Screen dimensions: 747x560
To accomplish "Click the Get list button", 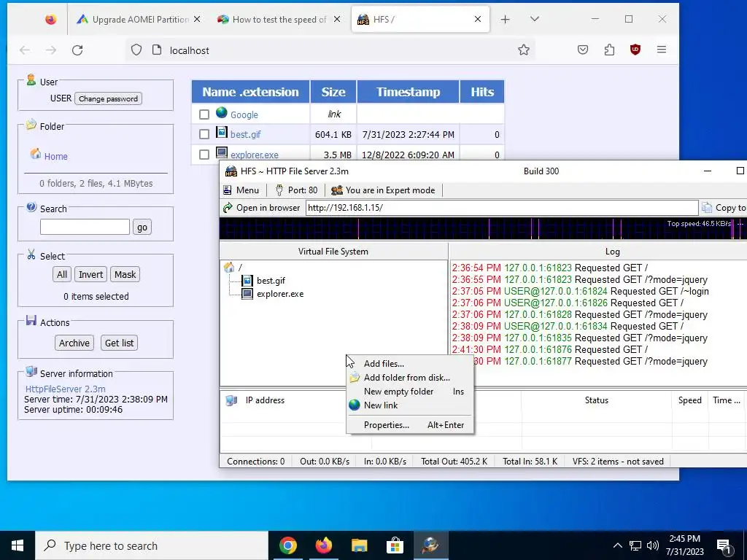I will 119,343.
